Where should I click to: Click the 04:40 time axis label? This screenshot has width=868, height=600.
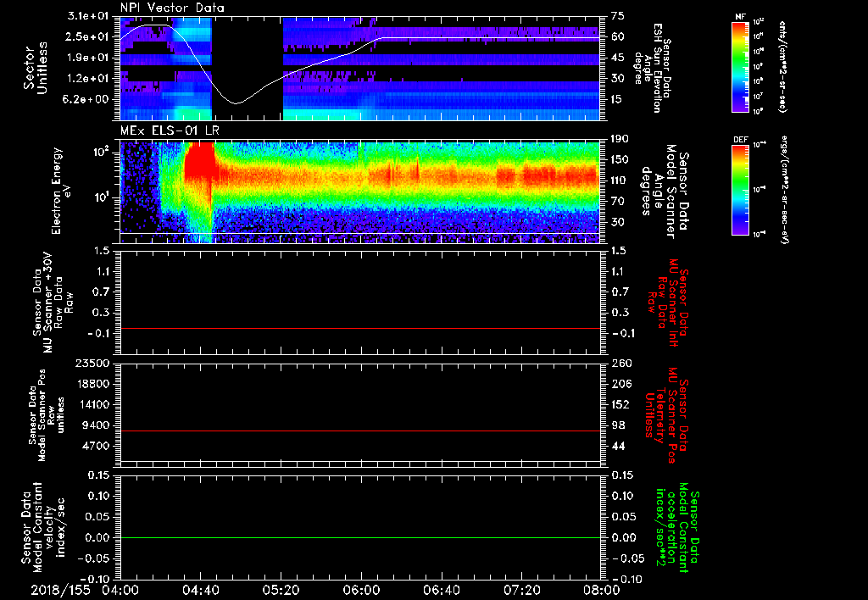click(x=200, y=590)
